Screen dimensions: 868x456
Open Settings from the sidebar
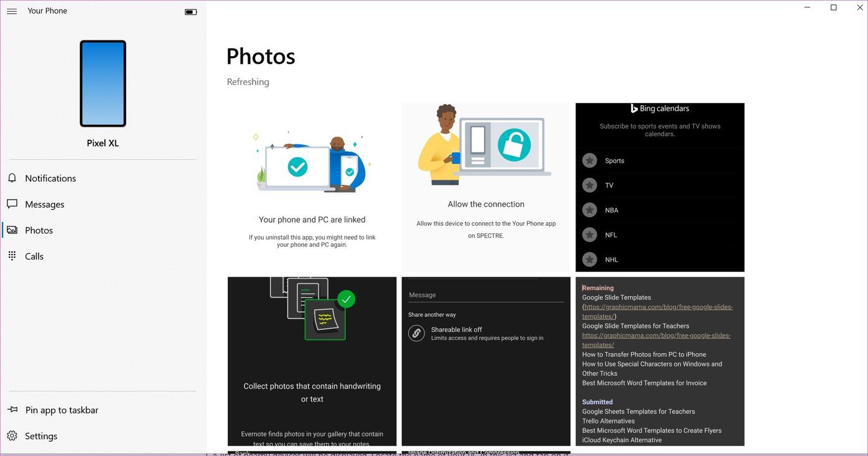[x=104, y=436]
